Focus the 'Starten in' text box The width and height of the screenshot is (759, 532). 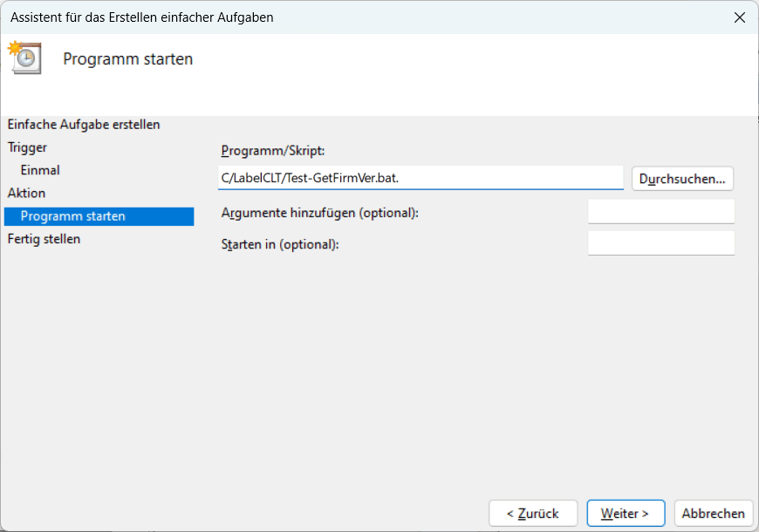click(x=660, y=243)
